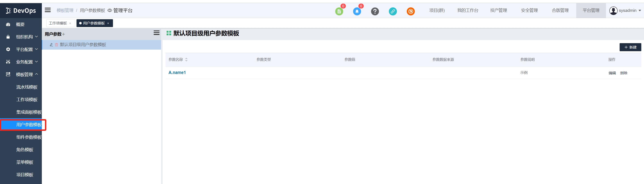Click the eye icon beside 管理平台
The image size is (644, 184).
110,11
